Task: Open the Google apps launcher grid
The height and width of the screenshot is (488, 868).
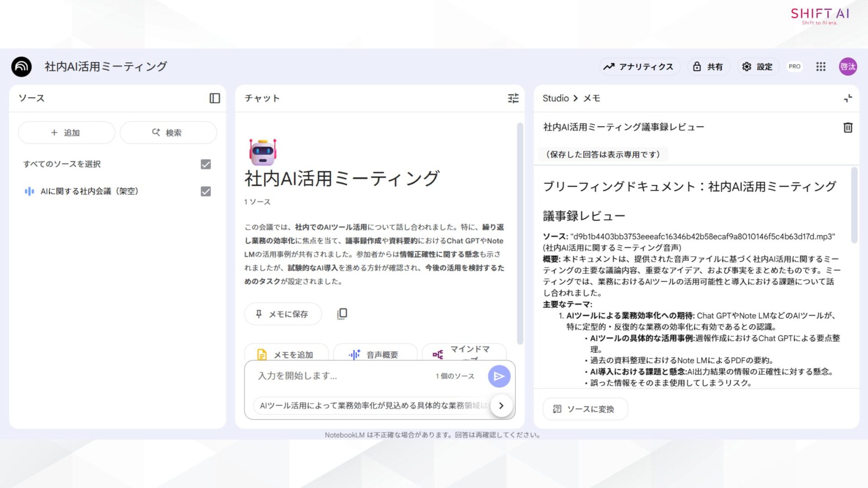Action: click(x=821, y=66)
